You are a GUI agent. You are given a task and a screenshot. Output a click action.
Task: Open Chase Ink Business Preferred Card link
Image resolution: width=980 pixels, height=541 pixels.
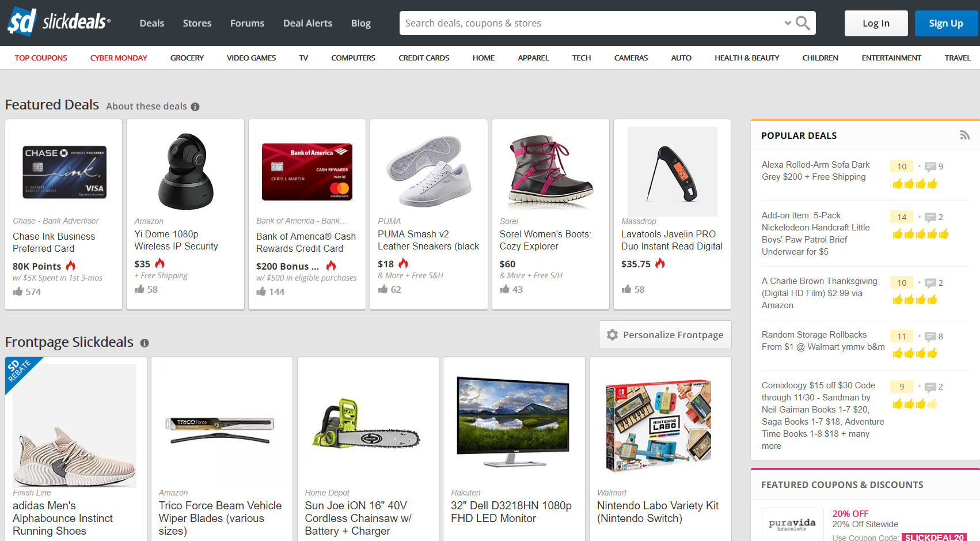[x=54, y=243]
